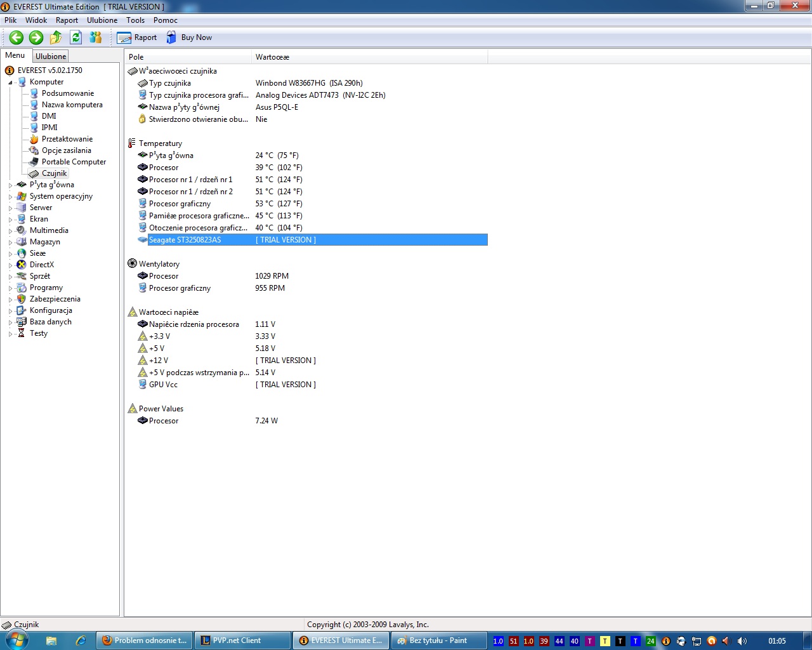Expand the Multimedia tree node
Image resolution: width=812 pixels, height=650 pixels.
tap(11, 231)
